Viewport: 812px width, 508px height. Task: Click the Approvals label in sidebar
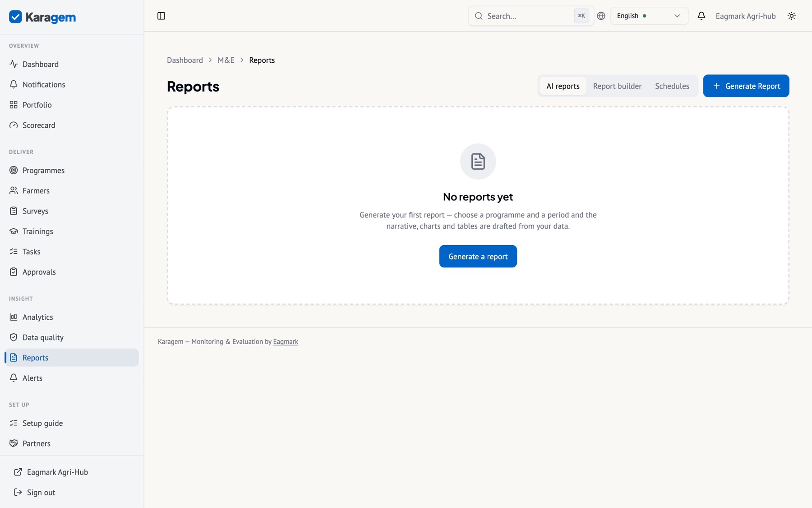tap(39, 272)
